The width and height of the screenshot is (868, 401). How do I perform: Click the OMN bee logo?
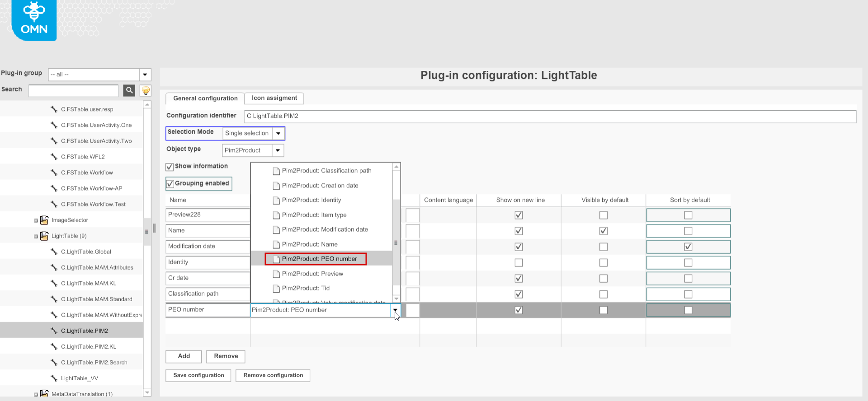coord(34,20)
